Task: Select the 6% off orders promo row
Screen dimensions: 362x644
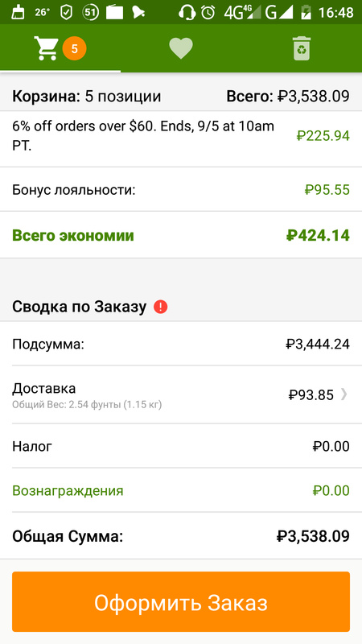Action: pyautogui.click(x=181, y=135)
